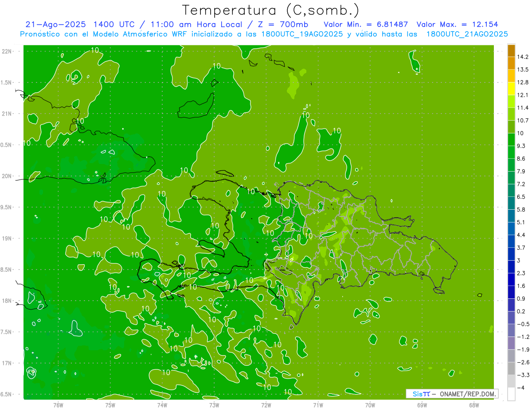Click the '0.9' value on the color legend
The height and width of the screenshot is (411, 532).
point(521,298)
